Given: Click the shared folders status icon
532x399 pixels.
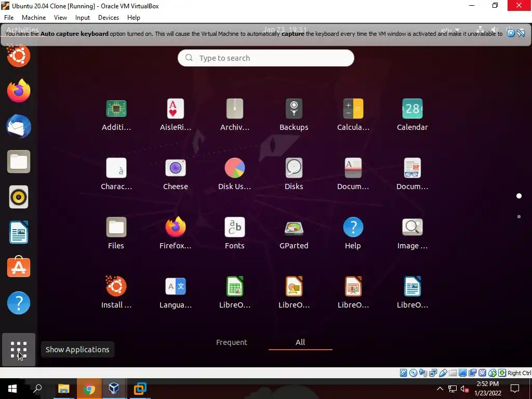Looking at the screenshot, I should [453, 373].
